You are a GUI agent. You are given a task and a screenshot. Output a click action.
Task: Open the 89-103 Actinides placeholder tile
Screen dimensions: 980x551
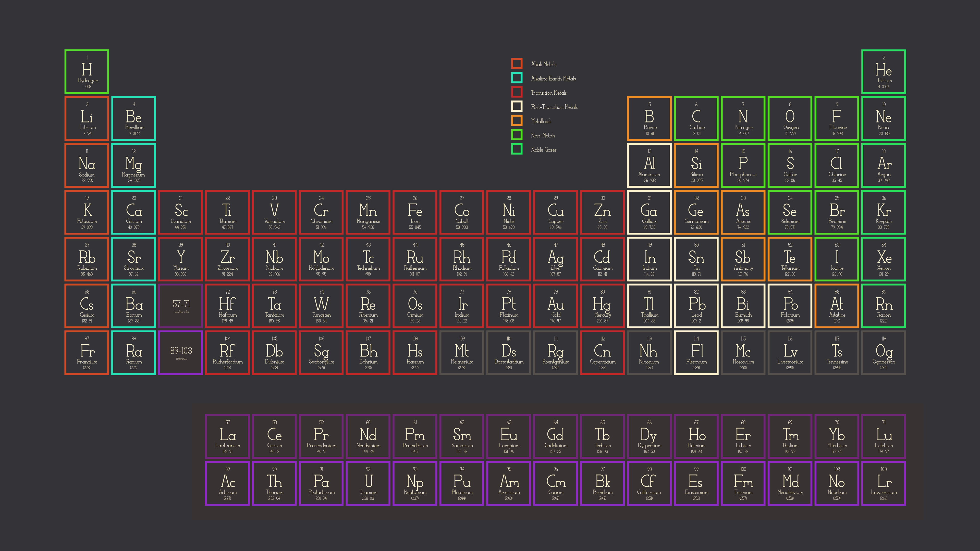[x=181, y=353]
